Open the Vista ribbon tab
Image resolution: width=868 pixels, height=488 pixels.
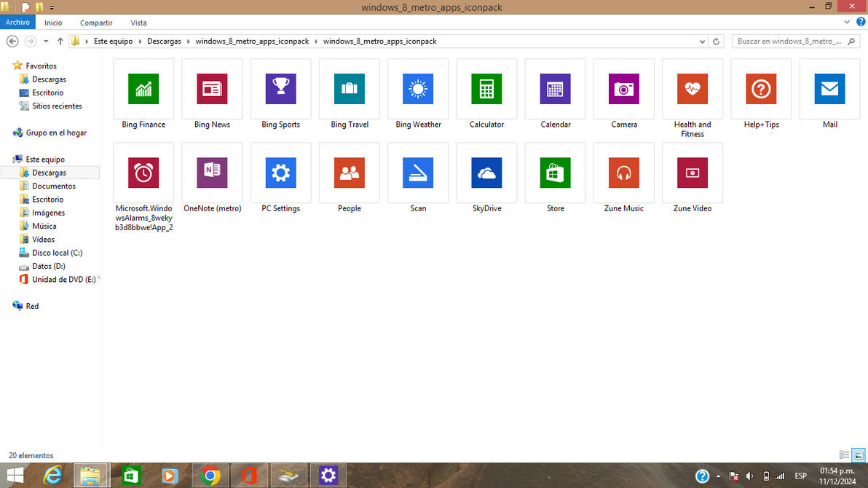[x=138, y=23]
